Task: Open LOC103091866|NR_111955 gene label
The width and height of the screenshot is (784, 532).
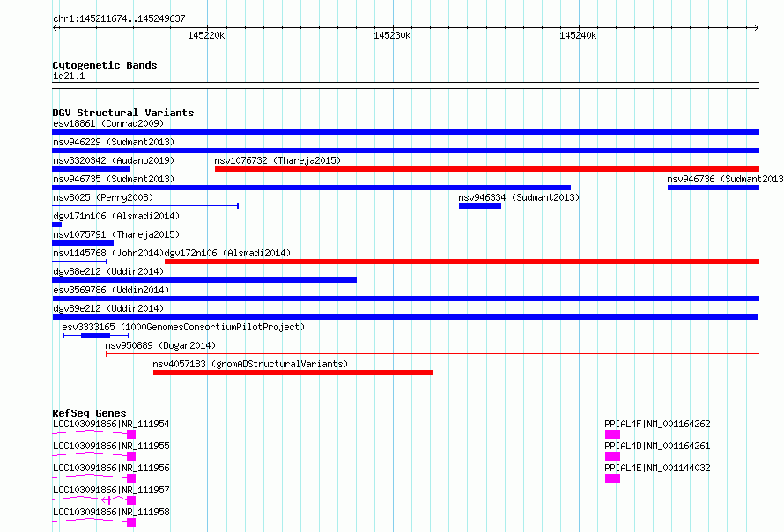Action: tap(111, 446)
